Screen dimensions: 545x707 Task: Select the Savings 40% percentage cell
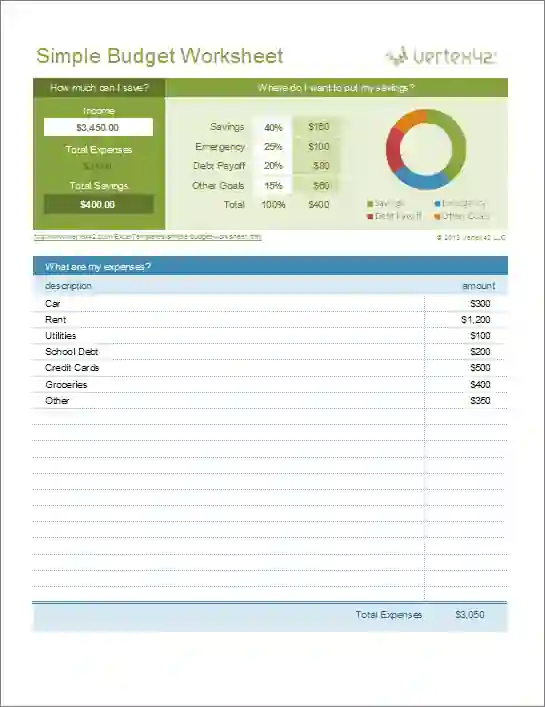coord(273,127)
